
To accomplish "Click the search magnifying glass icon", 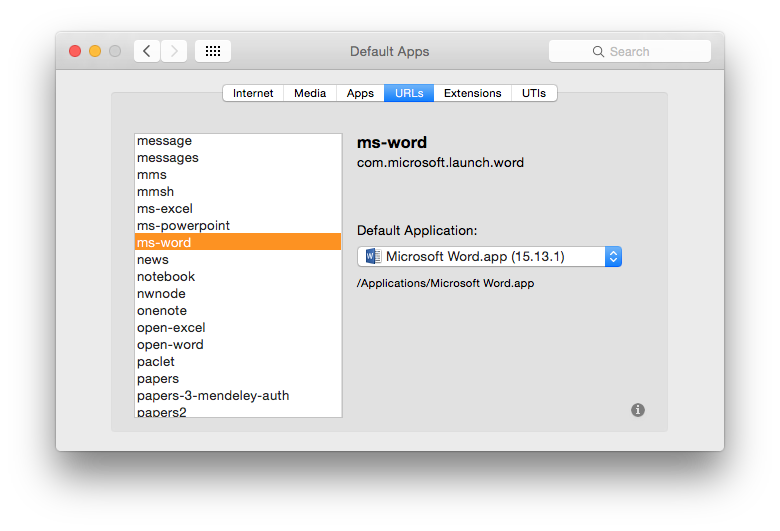I will tap(598, 51).
